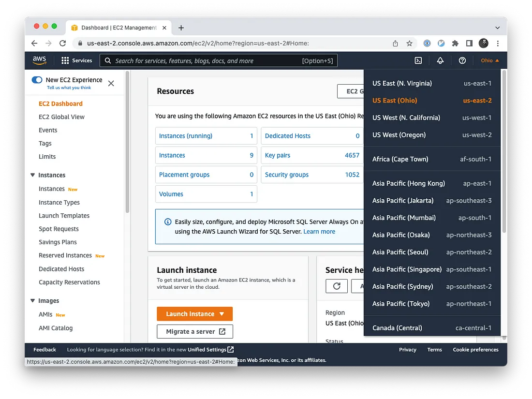532x399 pixels.
Task: Select US East (N. Virginia) region
Action: 432,84
